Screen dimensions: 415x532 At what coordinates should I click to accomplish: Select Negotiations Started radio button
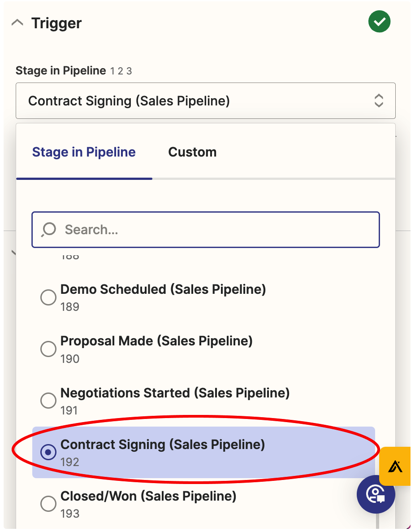[x=48, y=401]
